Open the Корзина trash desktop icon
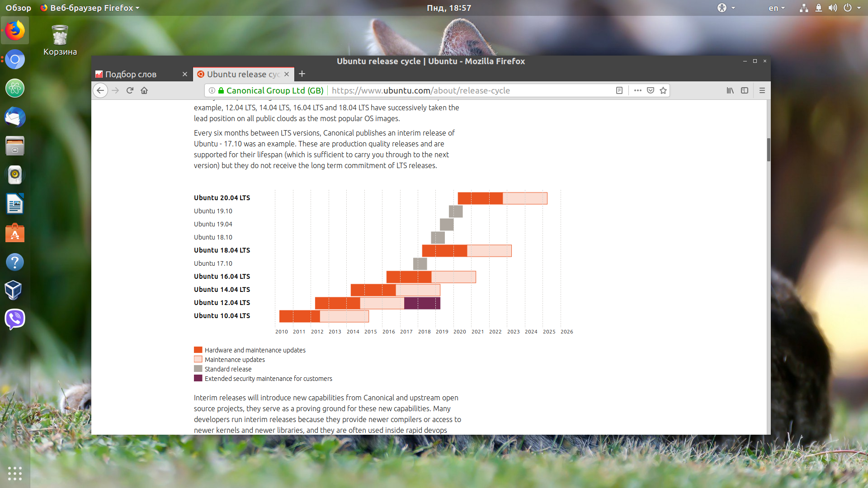 point(60,41)
